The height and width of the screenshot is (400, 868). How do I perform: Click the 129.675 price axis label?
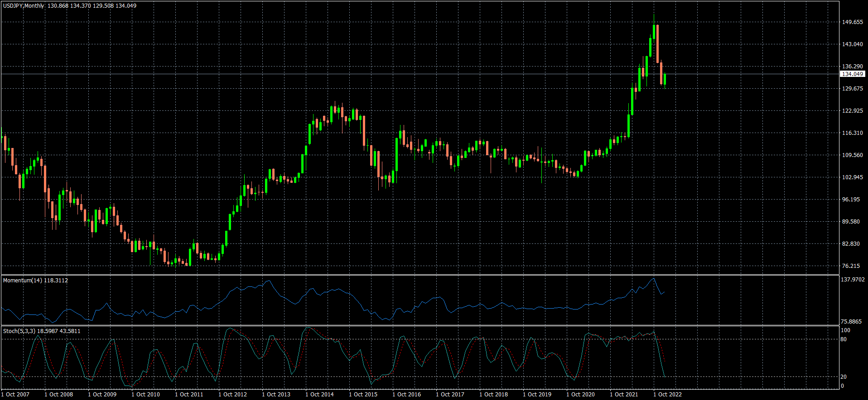point(853,89)
